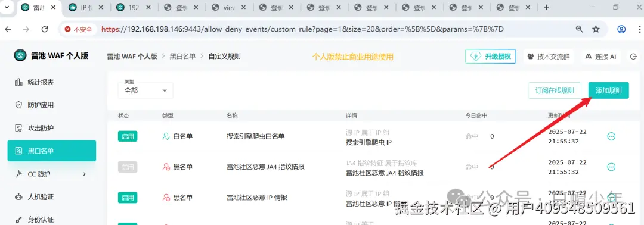This screenshot has width=644, height=225.
Task: Click the 防护应用 shield icon
Action: (18, 105)
